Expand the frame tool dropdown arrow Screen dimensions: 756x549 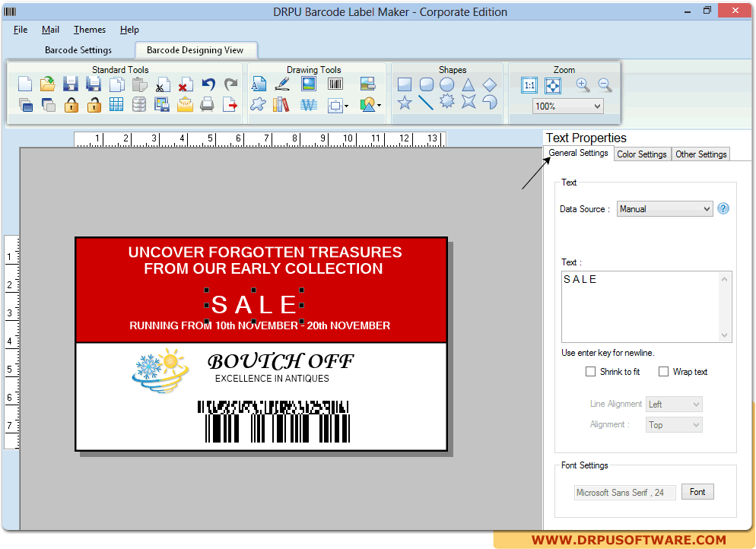(346, 106)
